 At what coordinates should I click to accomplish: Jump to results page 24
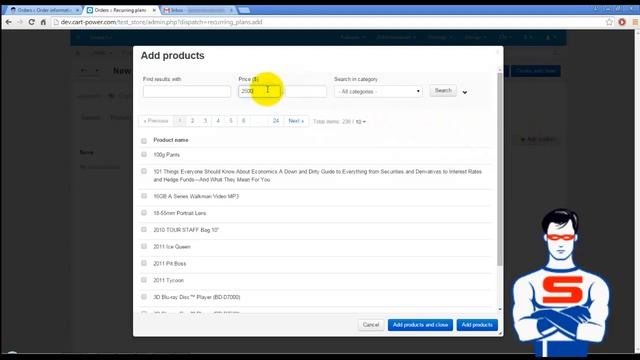coord(276,121)
